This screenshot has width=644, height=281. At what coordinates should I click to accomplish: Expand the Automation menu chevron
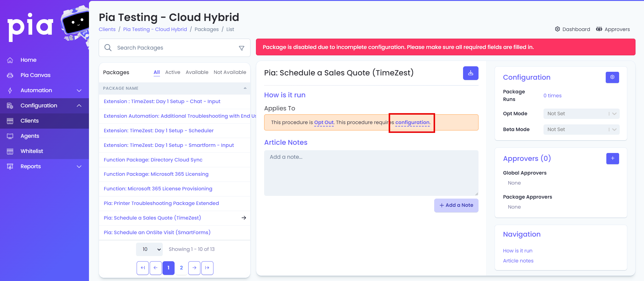coord(79,91)
